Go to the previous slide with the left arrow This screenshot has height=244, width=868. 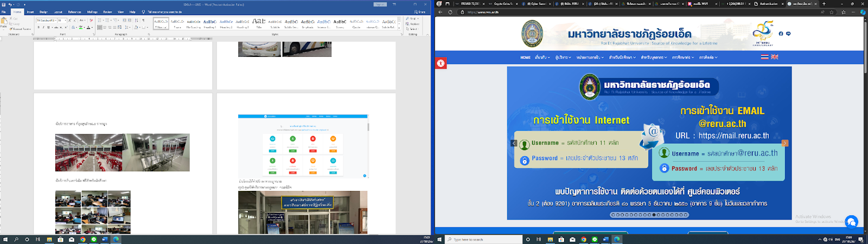tap(514, 143)
